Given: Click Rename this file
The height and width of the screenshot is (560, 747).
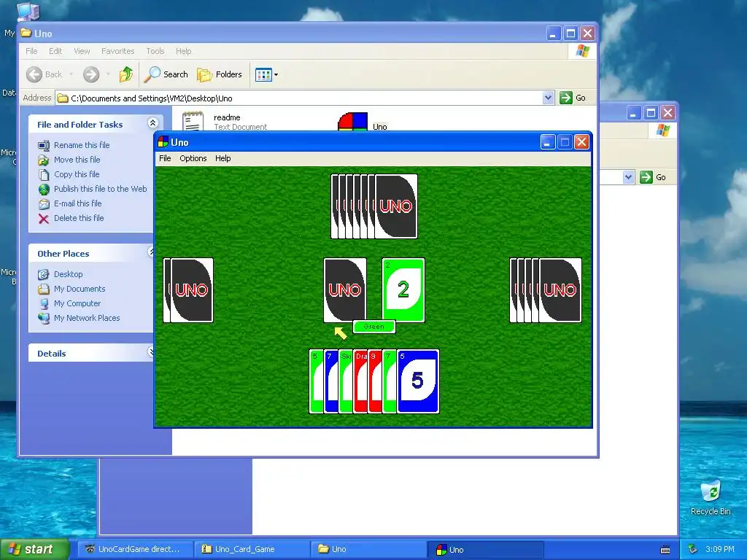Looking at the screenshot, I should point(82,145).
